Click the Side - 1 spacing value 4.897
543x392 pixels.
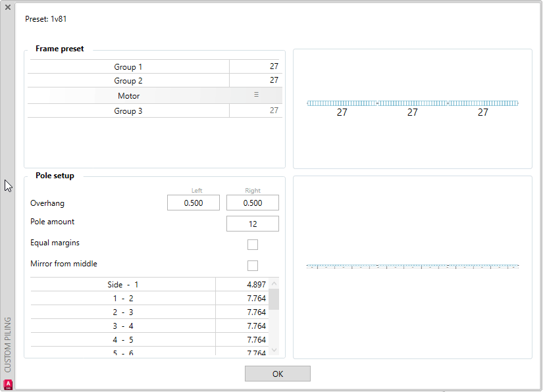click(x=256, y=284)
